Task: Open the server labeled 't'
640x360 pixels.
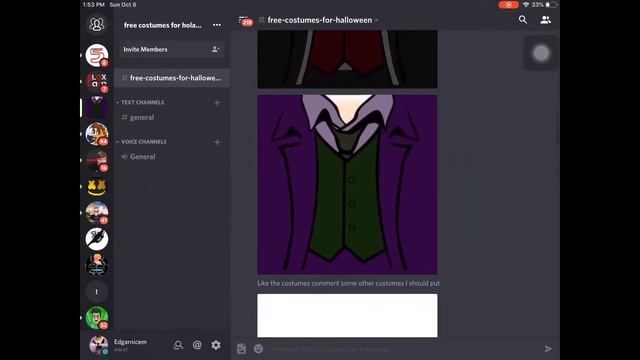Action: pyautogui.click(x=97, y=291)
